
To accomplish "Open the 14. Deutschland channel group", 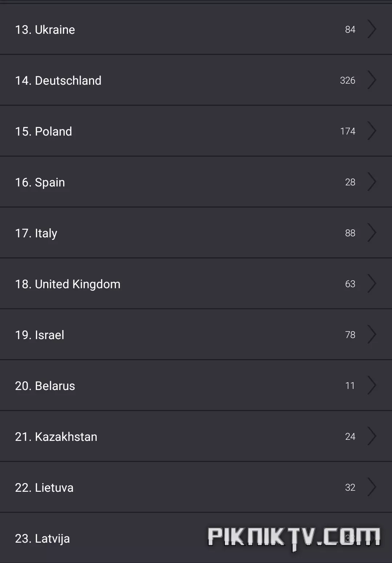I will (x=196, y=80).
